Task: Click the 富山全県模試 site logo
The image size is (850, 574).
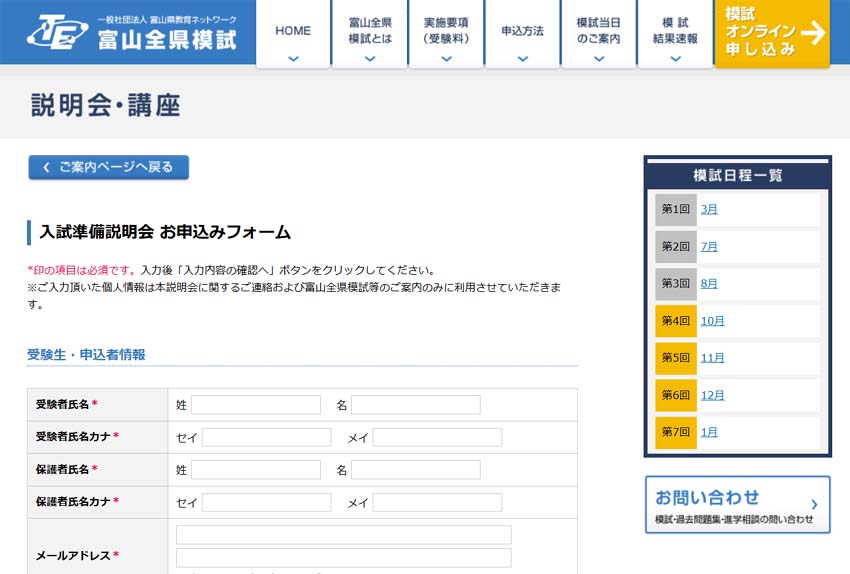Action: [132, 32]
